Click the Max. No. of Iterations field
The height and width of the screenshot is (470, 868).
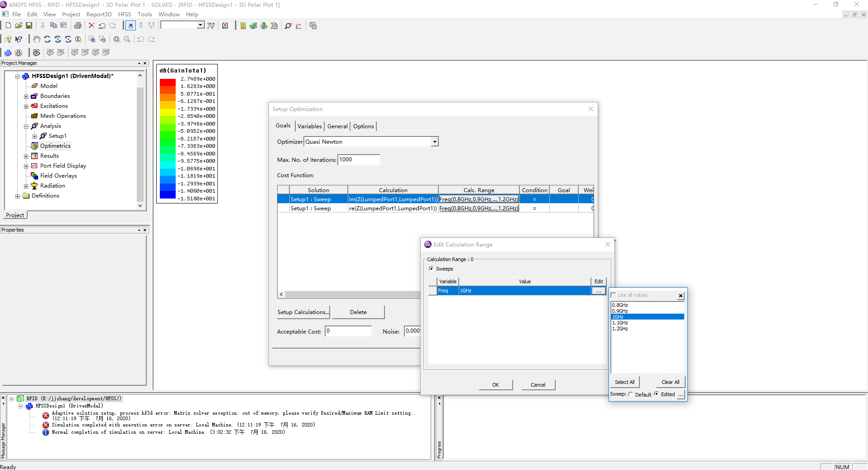[359, 160]
